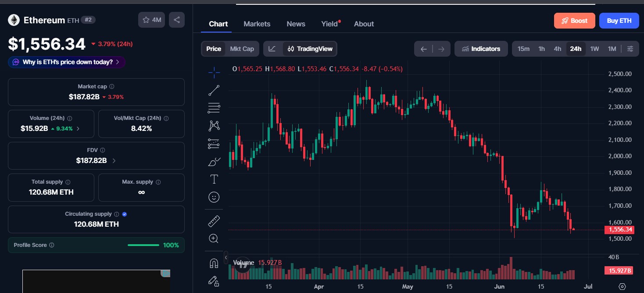Open the forecasting and measurement tools
Screen dimensions: 644x293
pyautogui.click(x=214, y=144)
